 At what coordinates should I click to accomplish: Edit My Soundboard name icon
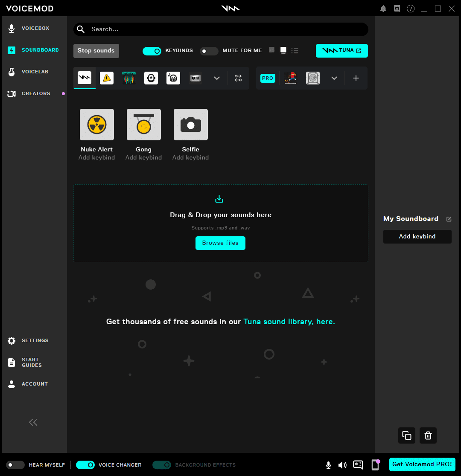click(449, 219)
